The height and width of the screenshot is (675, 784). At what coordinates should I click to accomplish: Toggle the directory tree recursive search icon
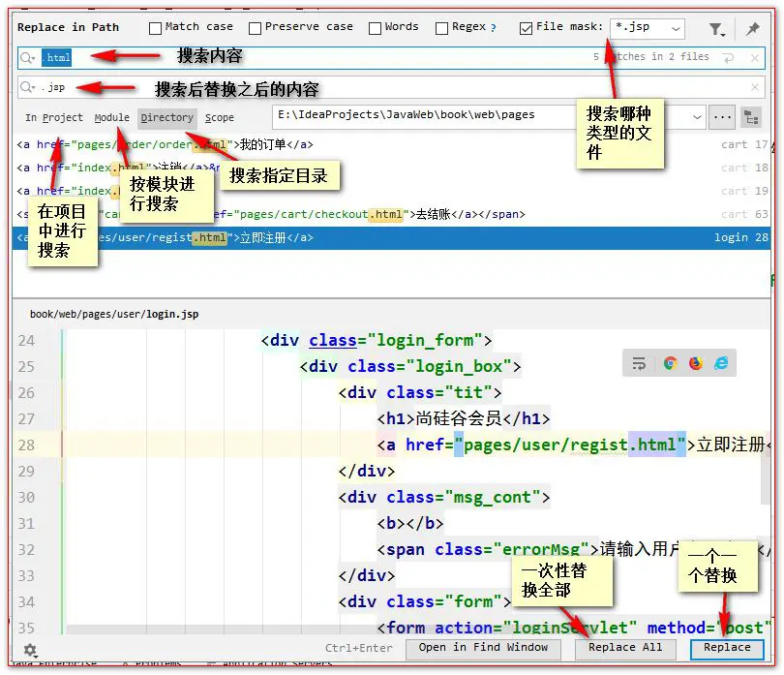point(750,117)
